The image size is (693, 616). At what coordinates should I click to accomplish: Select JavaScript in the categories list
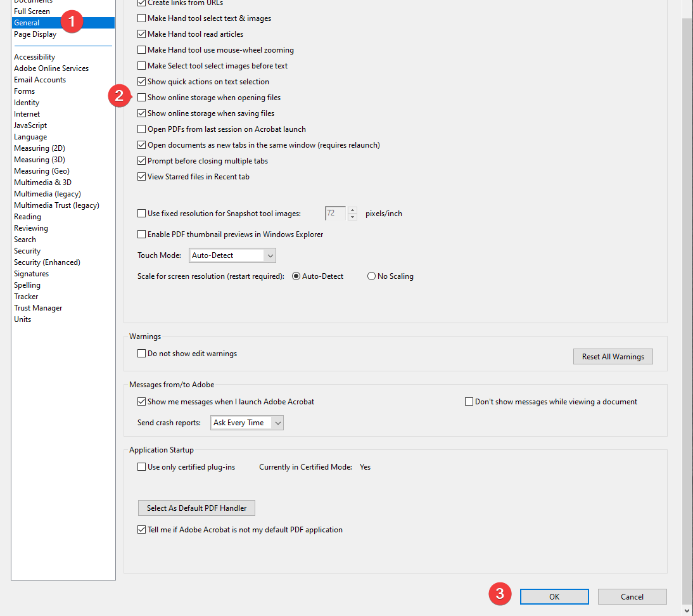click(x=30, y=125)
